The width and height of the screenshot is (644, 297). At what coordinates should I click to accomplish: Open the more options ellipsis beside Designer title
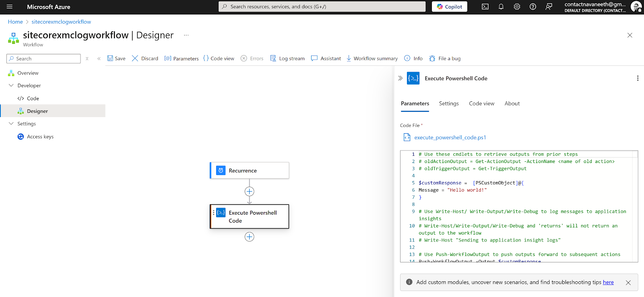coord(186,35)
